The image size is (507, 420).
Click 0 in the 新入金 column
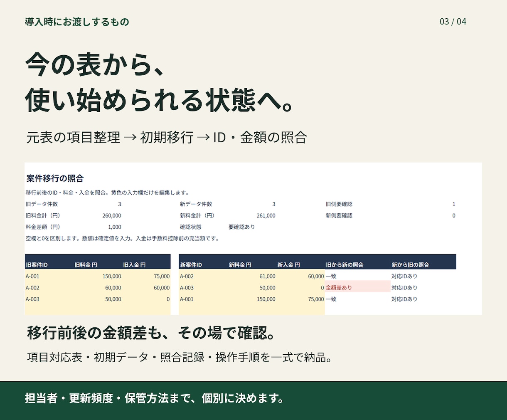(322, 288)
